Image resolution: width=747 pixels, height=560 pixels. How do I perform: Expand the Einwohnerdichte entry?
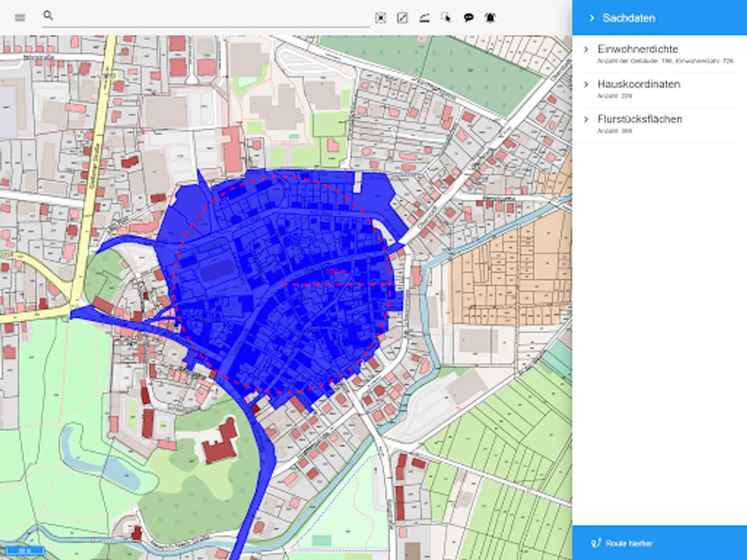coord(586,49)
